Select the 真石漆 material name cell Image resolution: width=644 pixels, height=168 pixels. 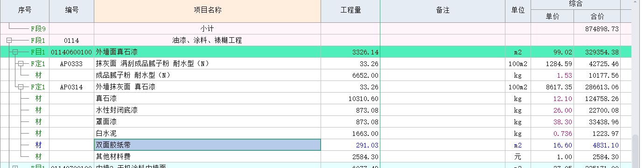[x=208, y=98]
